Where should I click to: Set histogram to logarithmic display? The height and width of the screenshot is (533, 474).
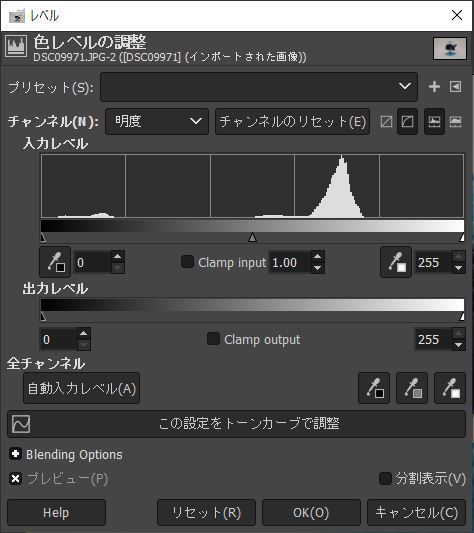point(456,121)
